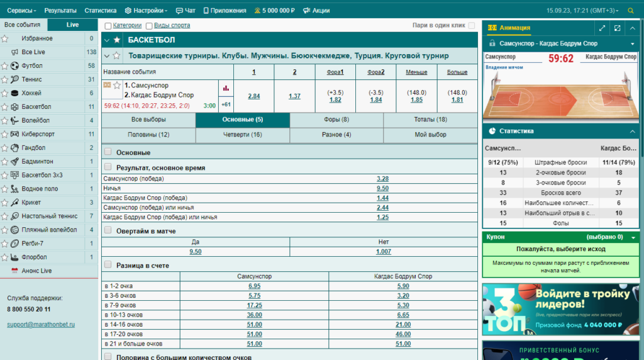Screen dimensions: 644x360
Task: Expand the animation widget to fullscreen
Action: [x=602, y=28]
